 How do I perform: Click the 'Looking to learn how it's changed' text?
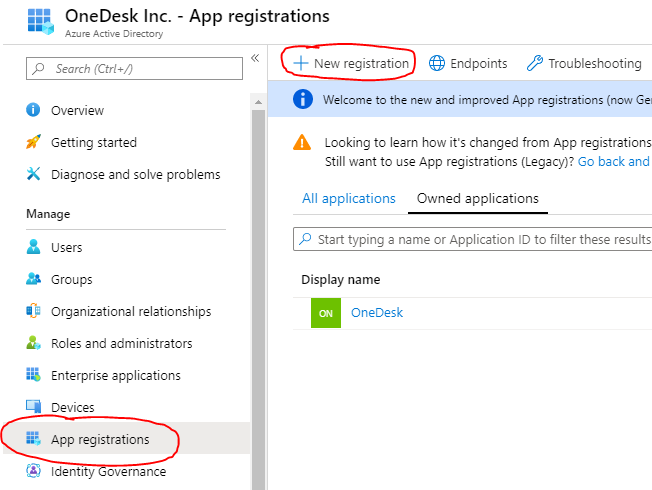click(488, 142)
